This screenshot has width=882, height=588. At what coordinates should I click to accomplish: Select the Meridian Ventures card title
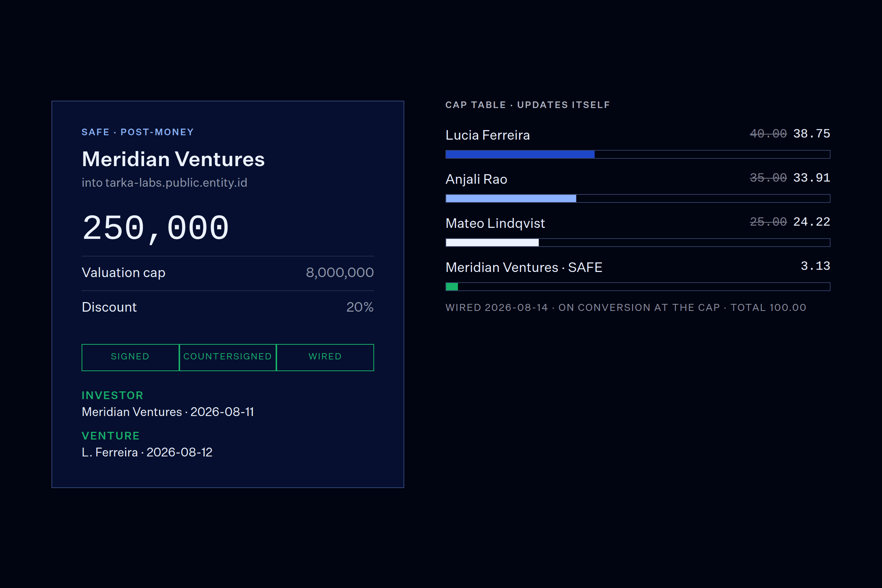(173, 159)
